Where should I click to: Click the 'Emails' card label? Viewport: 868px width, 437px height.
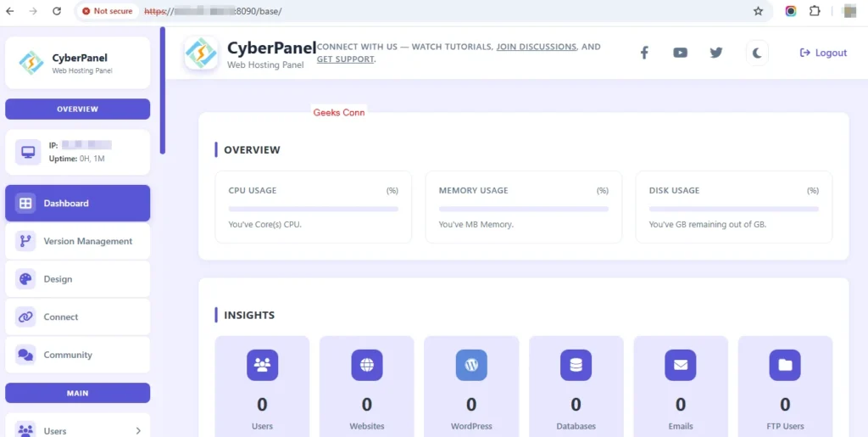click(681, 427)
